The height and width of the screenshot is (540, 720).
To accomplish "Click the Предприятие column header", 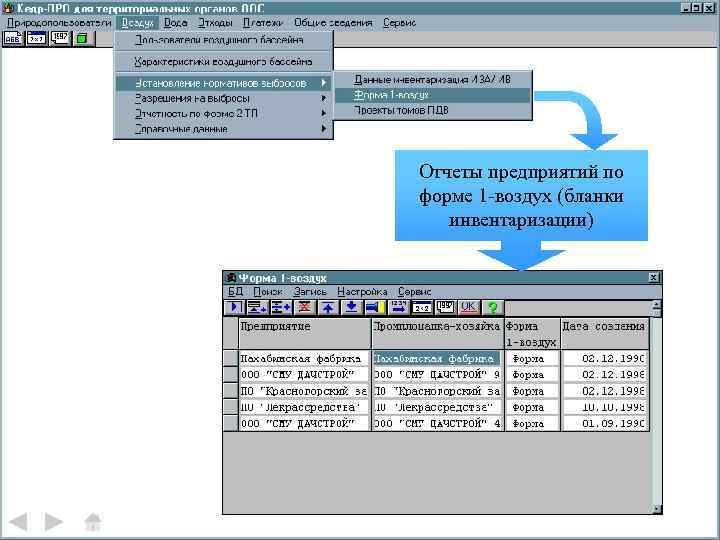I will [x=304, y=333].
